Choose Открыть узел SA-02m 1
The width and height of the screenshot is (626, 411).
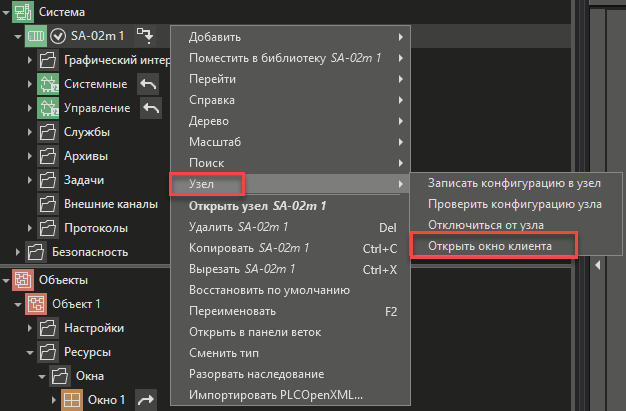[290, 206]
